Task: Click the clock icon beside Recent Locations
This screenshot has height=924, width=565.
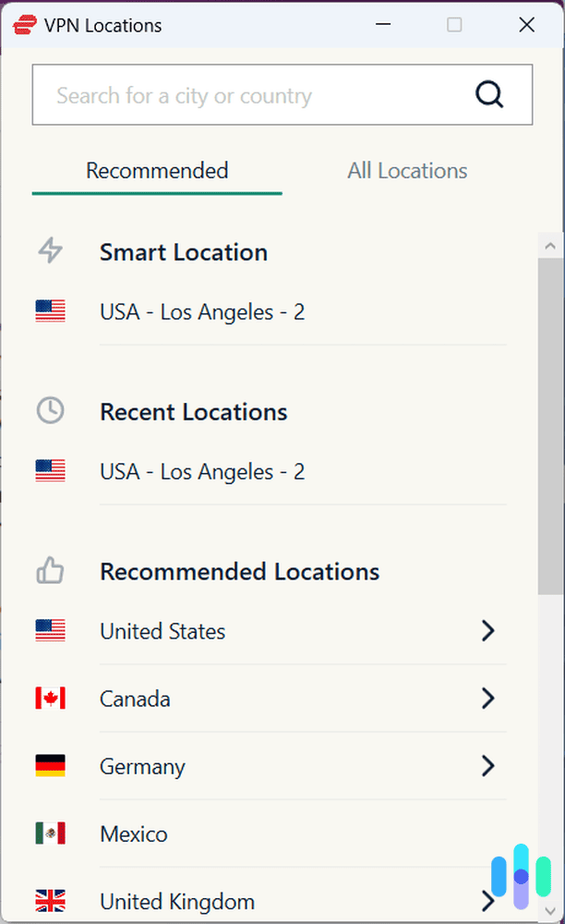Action: click(x=49, y=410)
